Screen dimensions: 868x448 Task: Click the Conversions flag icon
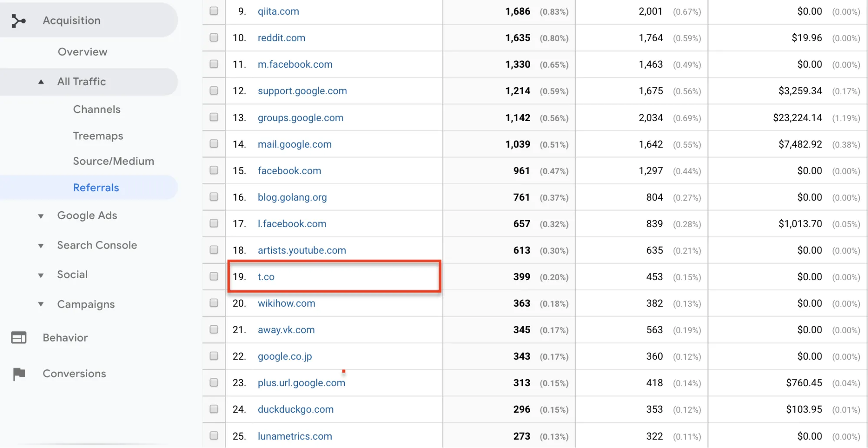(19, 374)
